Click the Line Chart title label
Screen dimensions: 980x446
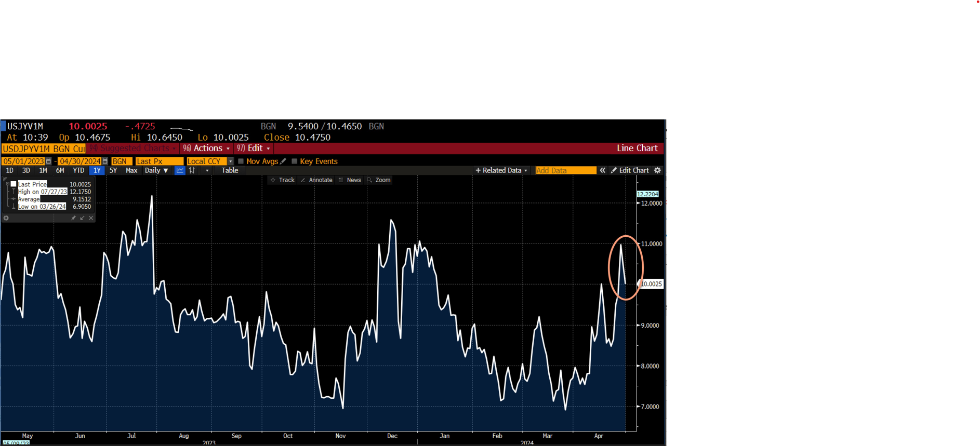[637, 148]
